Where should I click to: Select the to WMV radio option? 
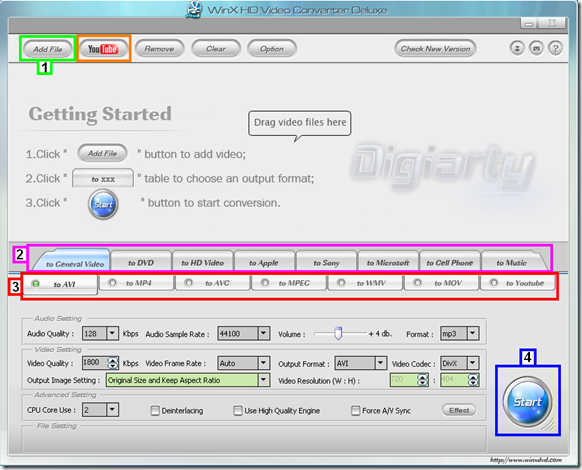366,283
